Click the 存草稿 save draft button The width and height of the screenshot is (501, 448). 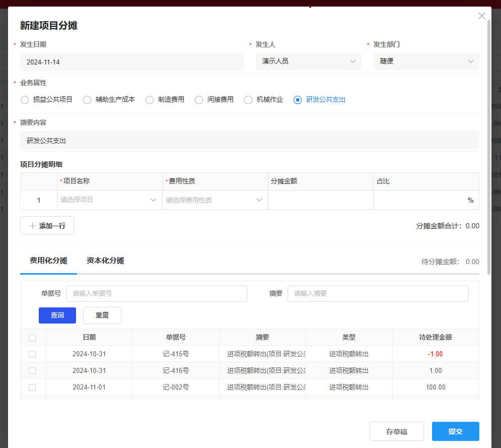coord(396,431)
